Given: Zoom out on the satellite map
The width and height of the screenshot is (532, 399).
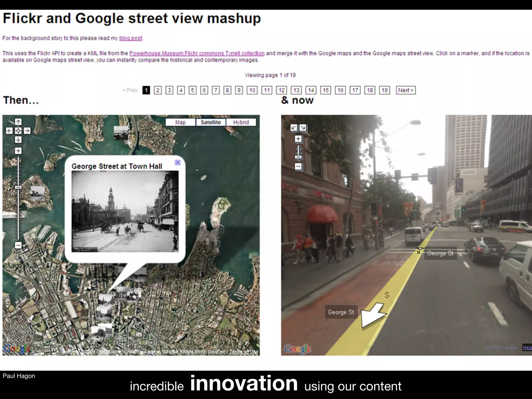Looking at the screenshot, I should 18,245.
